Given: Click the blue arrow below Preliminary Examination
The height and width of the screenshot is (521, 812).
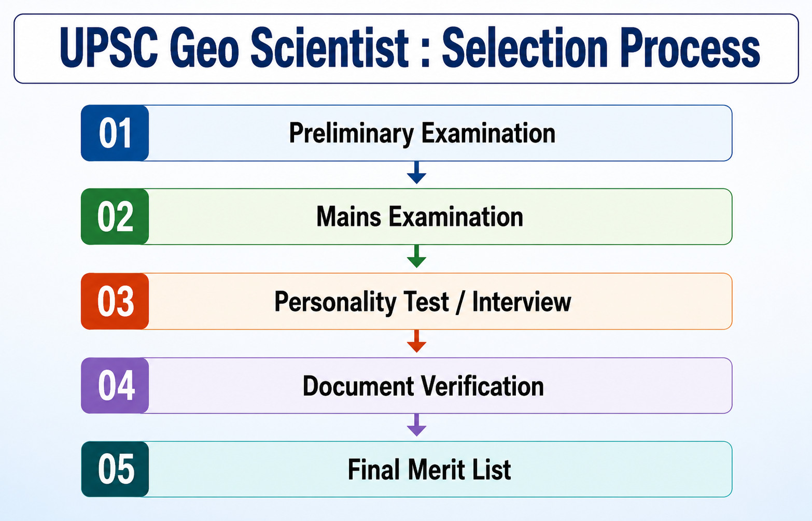Looking at the screenshot, I should pyautogui.click(x=416, y=172).
